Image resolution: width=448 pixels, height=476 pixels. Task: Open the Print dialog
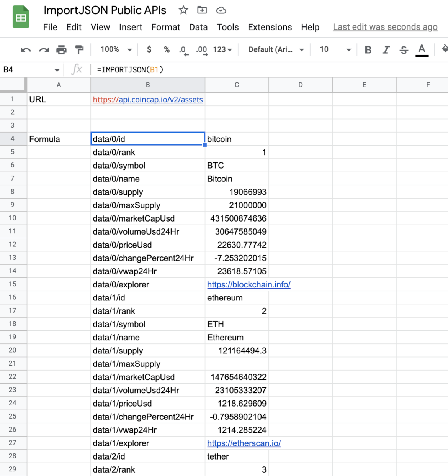pyautogui.click(x=61, y=49)
